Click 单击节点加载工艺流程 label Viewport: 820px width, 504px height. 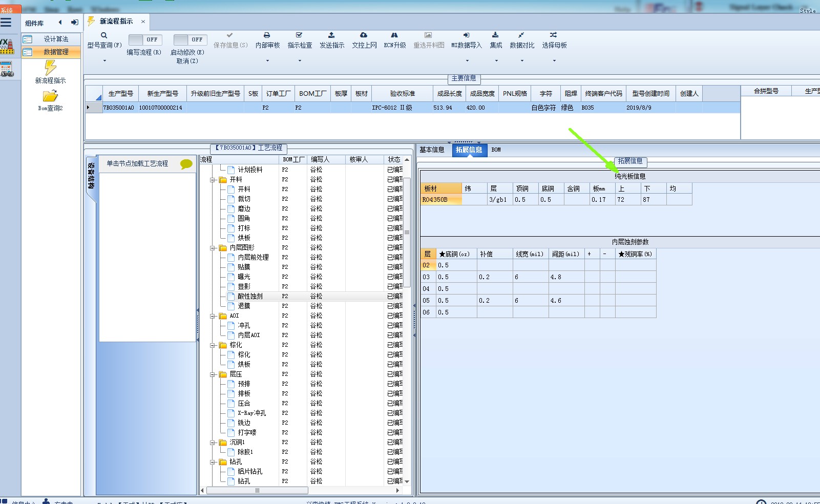pos(137,164)
